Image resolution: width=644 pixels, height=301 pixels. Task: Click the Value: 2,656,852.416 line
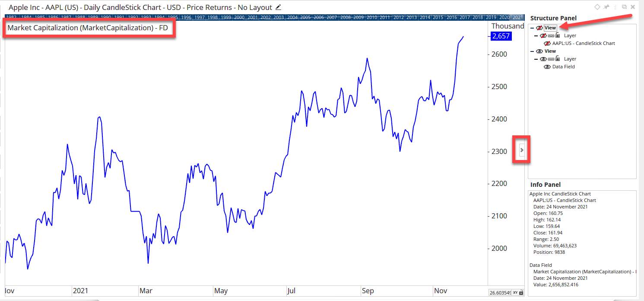pos(556,285)
